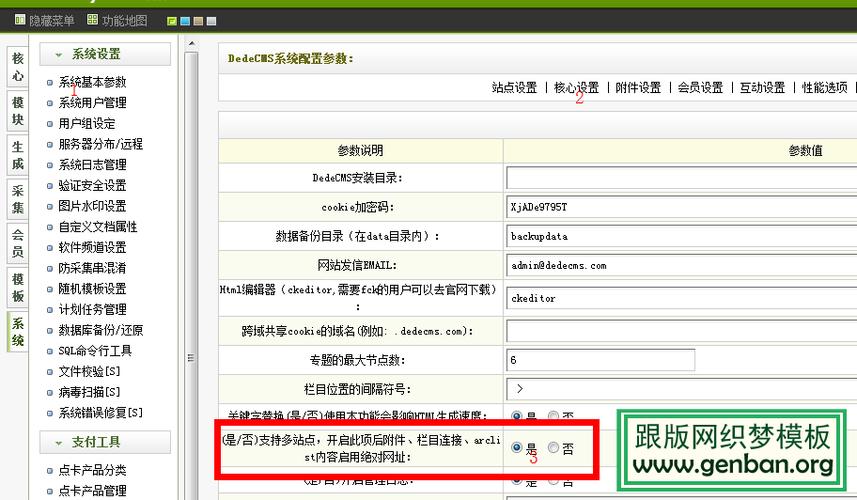The width and height of the screenshot is (857, 500).
Task: Open 计划任务管理 in the menu
Action: click(x=92, y=309)
